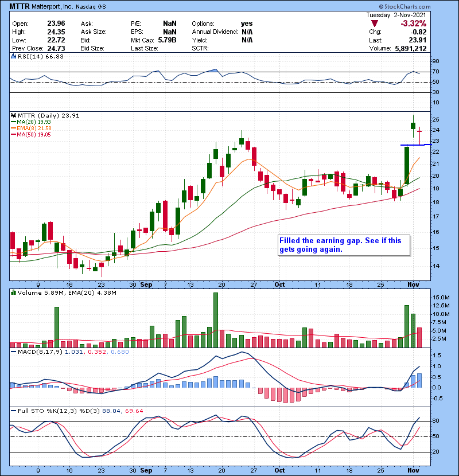Click the 25 price axis label
459x476 pixels.
(435, 120)
